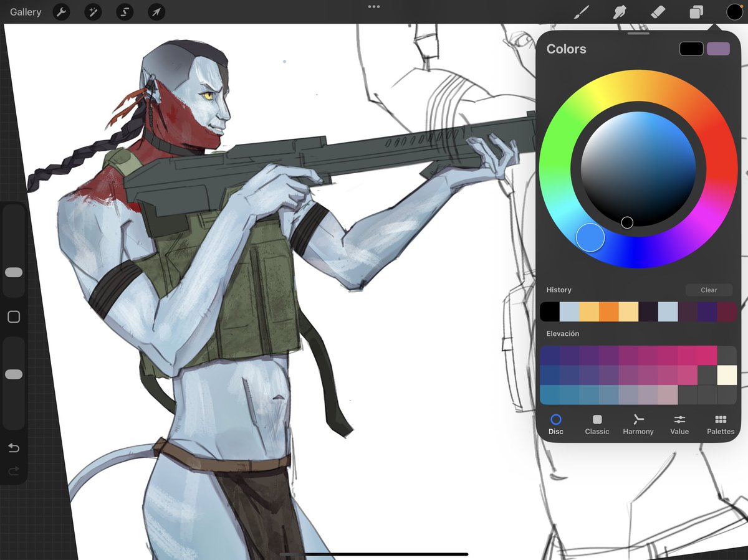Viewport: 748px width, 560px height.
Task: Return to the Gallery
Action: 25,12
